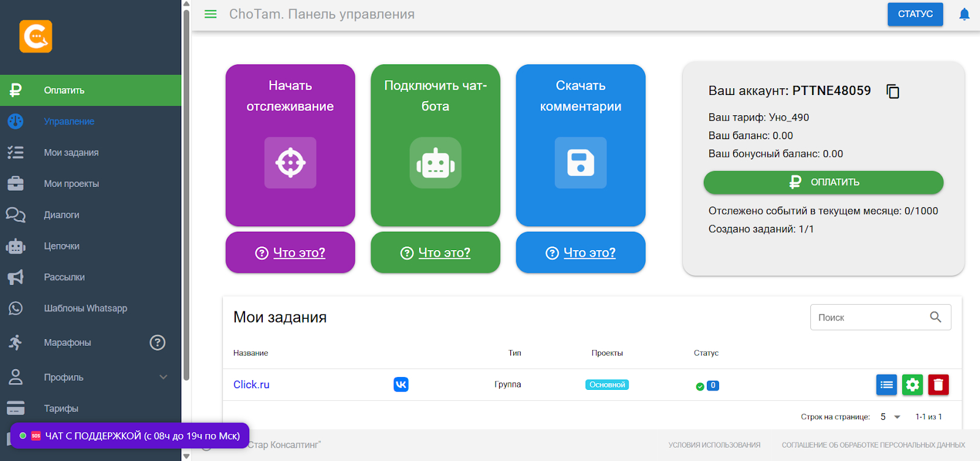
Task: Click the search magnifier icon
Action: (x=935, y=317)
